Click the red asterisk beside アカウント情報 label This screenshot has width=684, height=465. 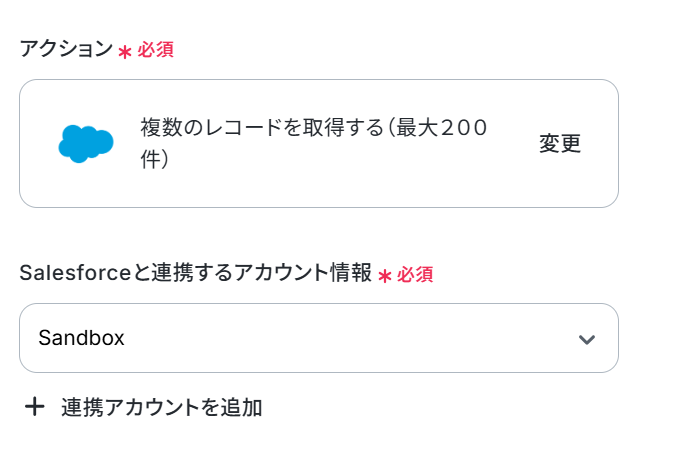point(385,276)
